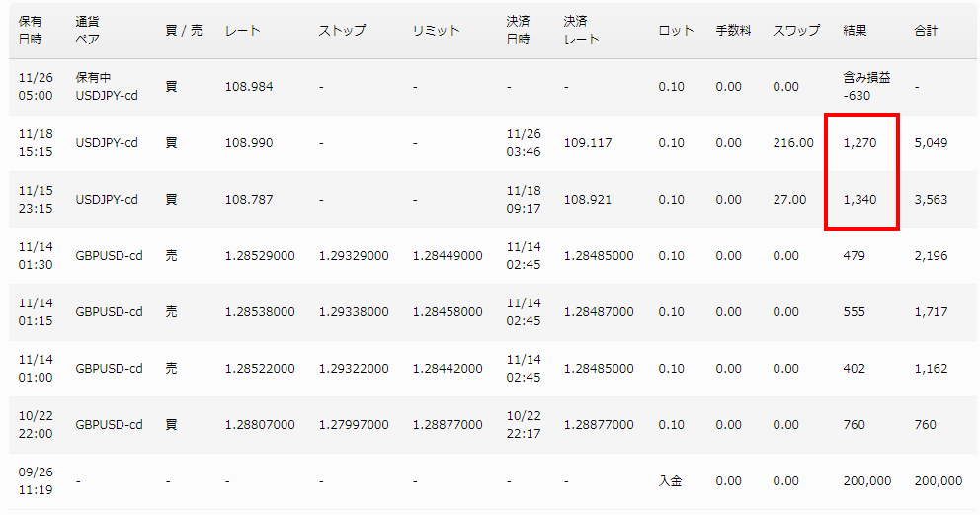Click the 10/22 22:00 holding date cell
Image resolution: width=980 pixels, height=515 pixels.
(x=35, y=425)
